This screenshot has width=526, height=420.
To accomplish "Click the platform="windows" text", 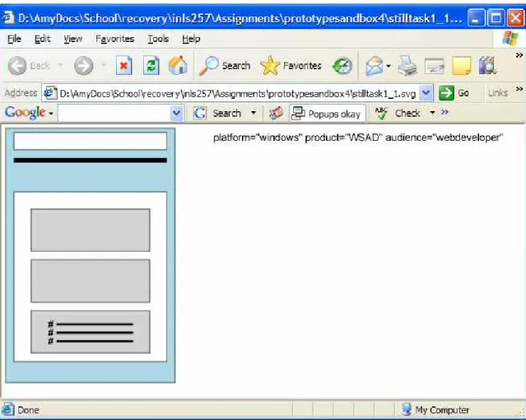I will 258,138.
